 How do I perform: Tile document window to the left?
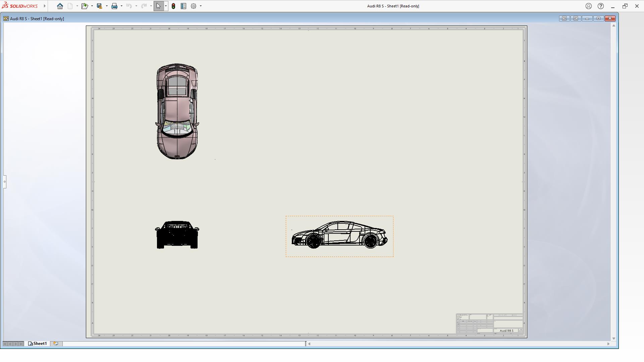tap(564, 18)
